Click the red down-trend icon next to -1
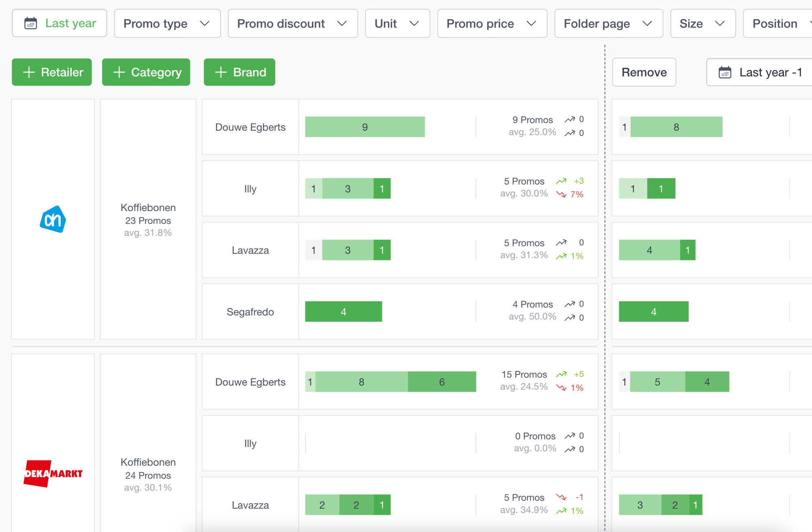This screenshot has height=532, width=812. (561, 497)
